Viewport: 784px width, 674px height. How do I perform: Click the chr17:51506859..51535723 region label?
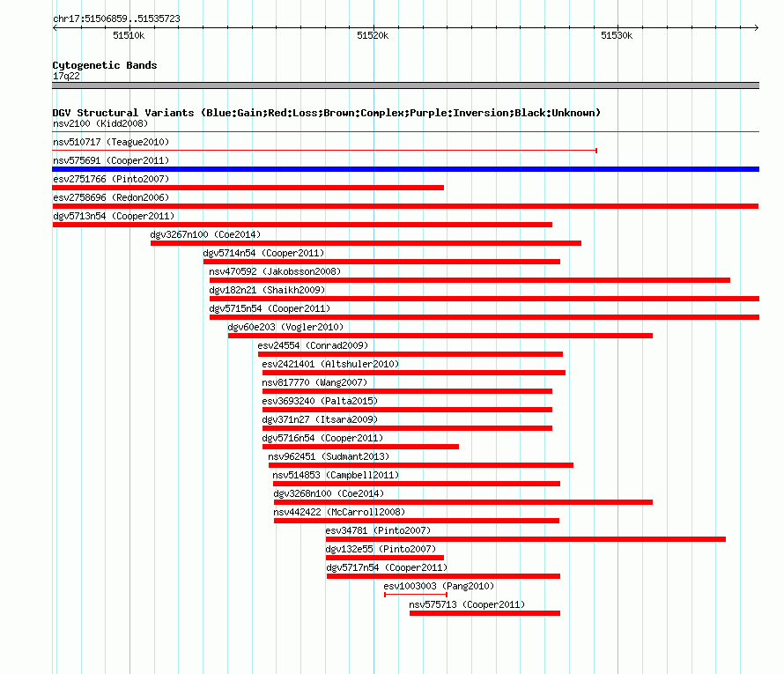pyautogui.click(x=116, y=19)
